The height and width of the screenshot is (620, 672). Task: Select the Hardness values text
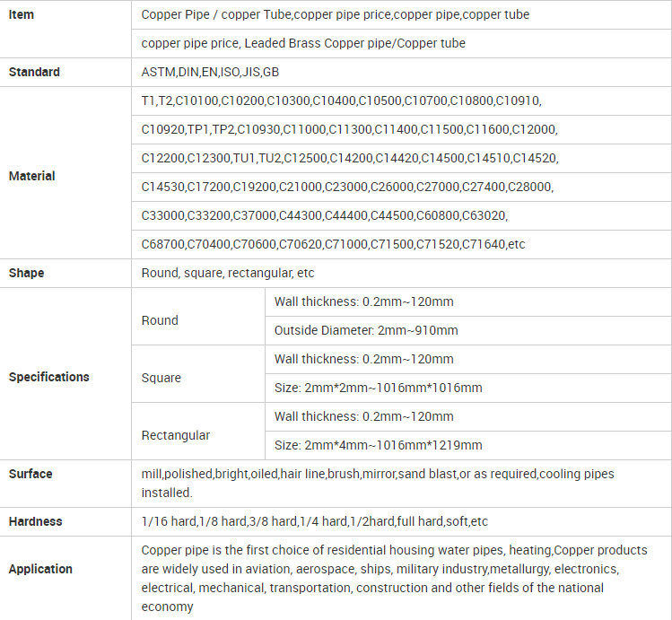(315, 521)
